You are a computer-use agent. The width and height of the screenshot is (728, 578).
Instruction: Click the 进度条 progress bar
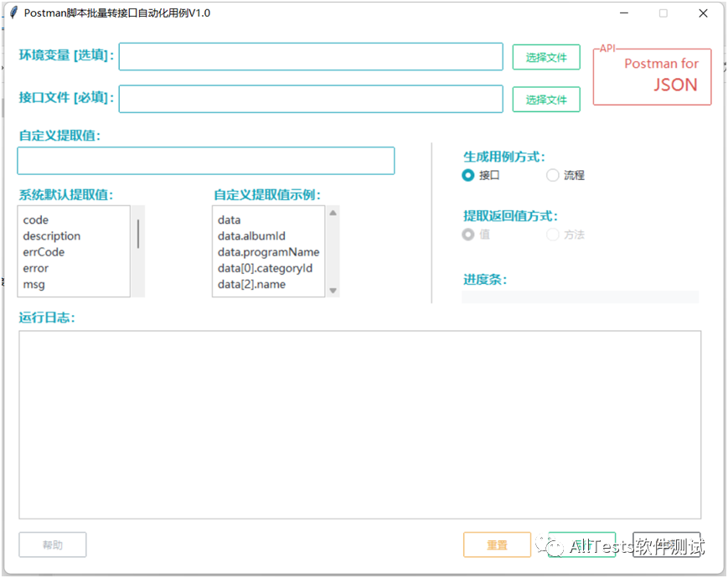(x=580, y=297)
